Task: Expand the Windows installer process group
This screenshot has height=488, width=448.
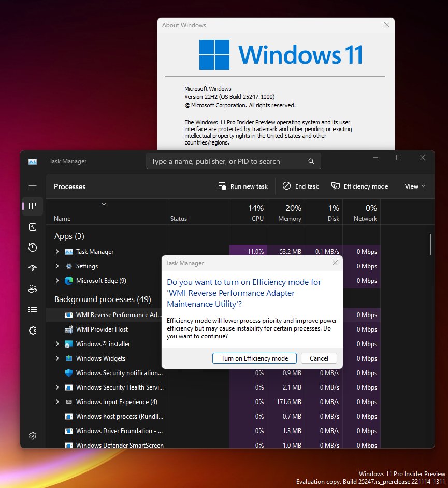Action: click(x=57, y=344)
